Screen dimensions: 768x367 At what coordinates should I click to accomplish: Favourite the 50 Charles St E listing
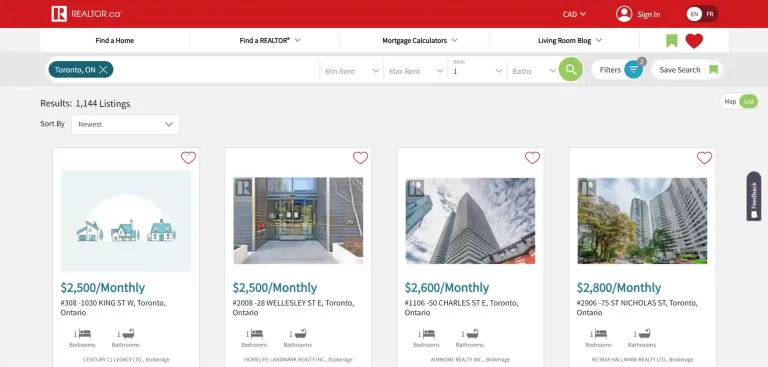click(x=532, y=158)
